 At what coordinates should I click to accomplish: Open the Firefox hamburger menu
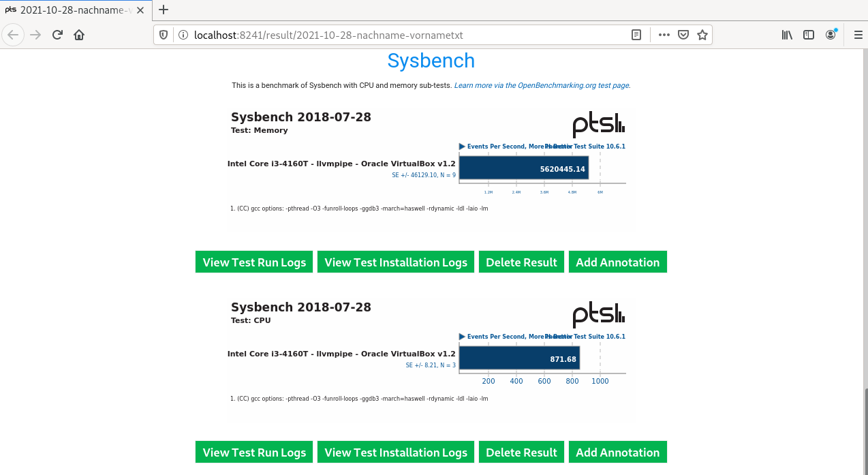click(858, 35)
